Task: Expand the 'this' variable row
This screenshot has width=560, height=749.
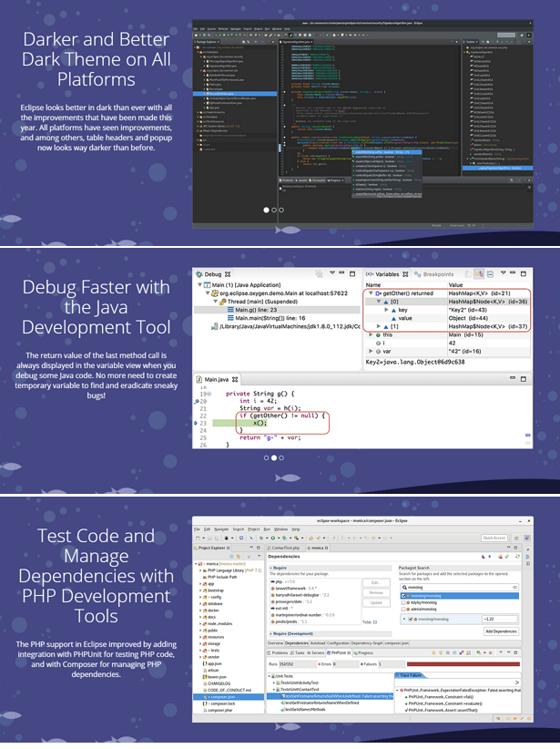Action: pos(371,334)
